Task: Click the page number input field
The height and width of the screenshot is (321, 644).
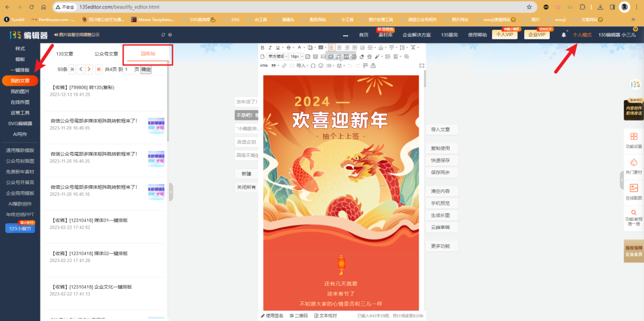Action: [128, 69]
